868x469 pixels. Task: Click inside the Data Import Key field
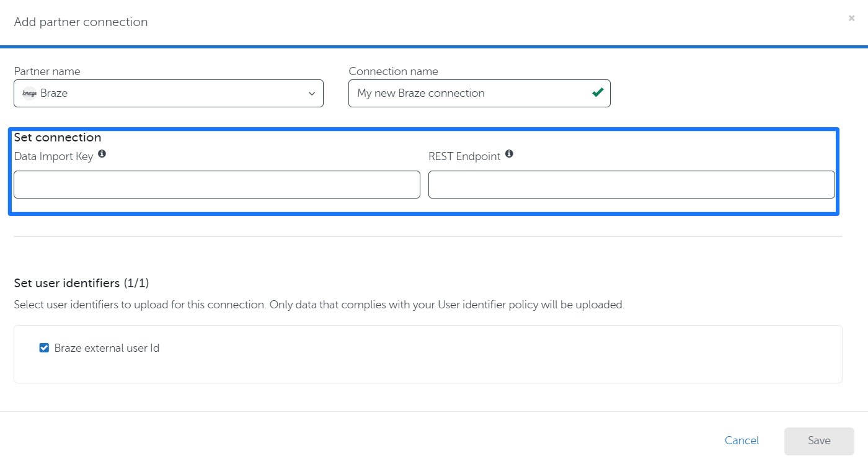pyautogui.click(x=216, y=184)
